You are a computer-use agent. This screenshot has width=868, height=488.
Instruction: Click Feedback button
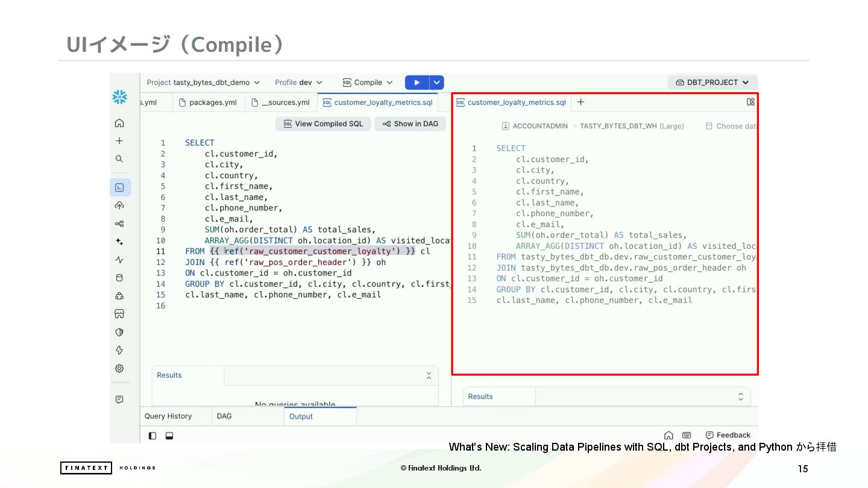coord(728,435)
